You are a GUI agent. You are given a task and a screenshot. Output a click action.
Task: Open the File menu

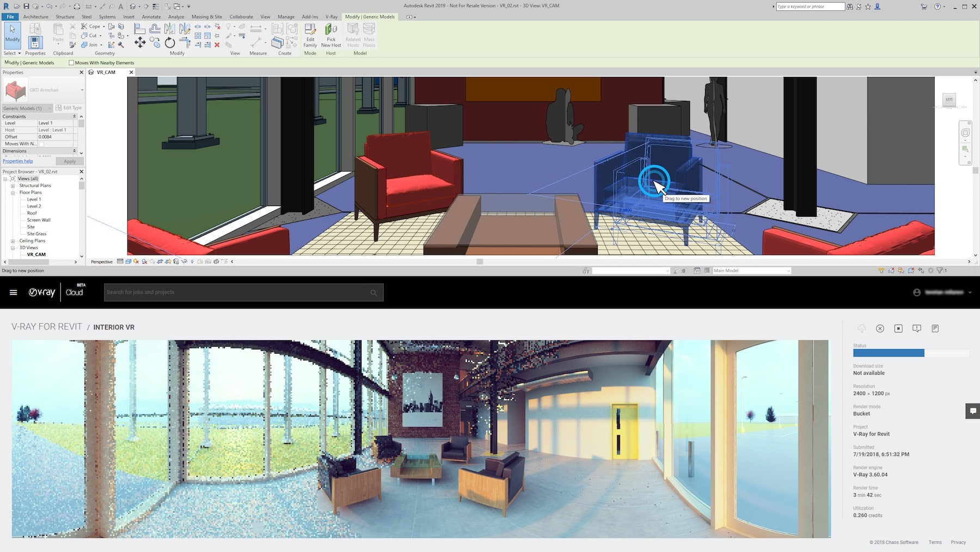tap(10, 17)
